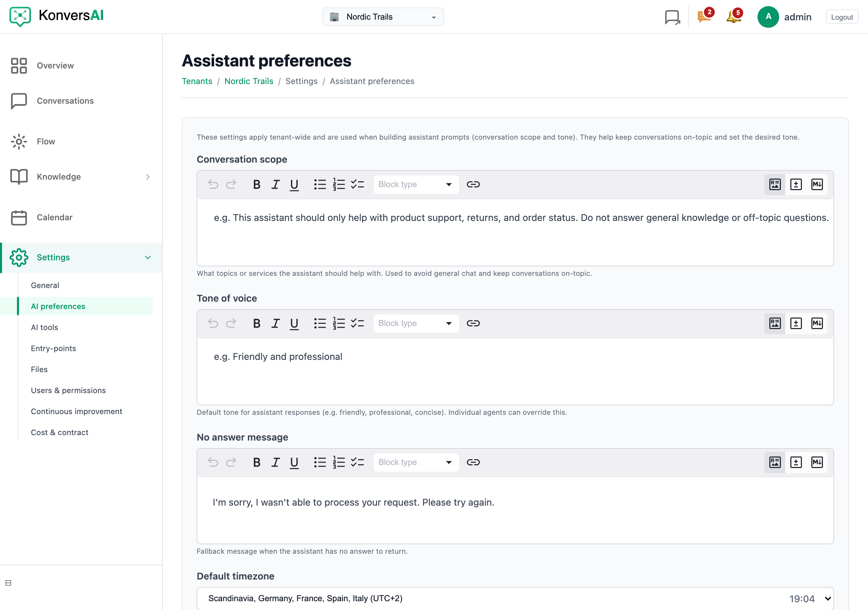Switch No answer message editor to diff view
868x610 pixels.
(x=796, y=462)
